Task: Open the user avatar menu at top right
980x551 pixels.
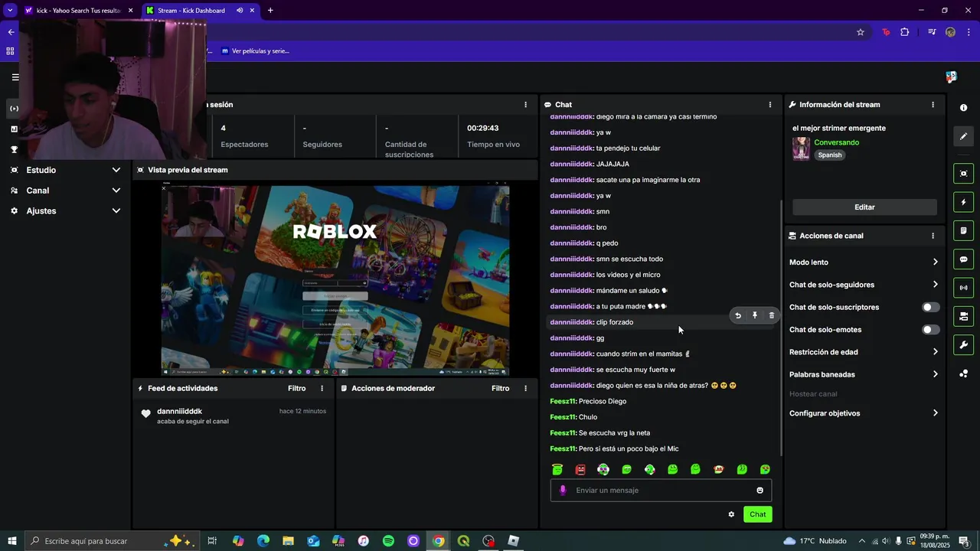Action: pyautogui.click(x=951, y=77)
